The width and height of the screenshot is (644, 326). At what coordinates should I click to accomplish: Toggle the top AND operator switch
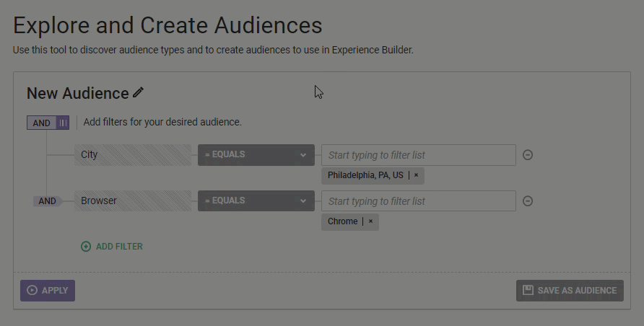42,123
